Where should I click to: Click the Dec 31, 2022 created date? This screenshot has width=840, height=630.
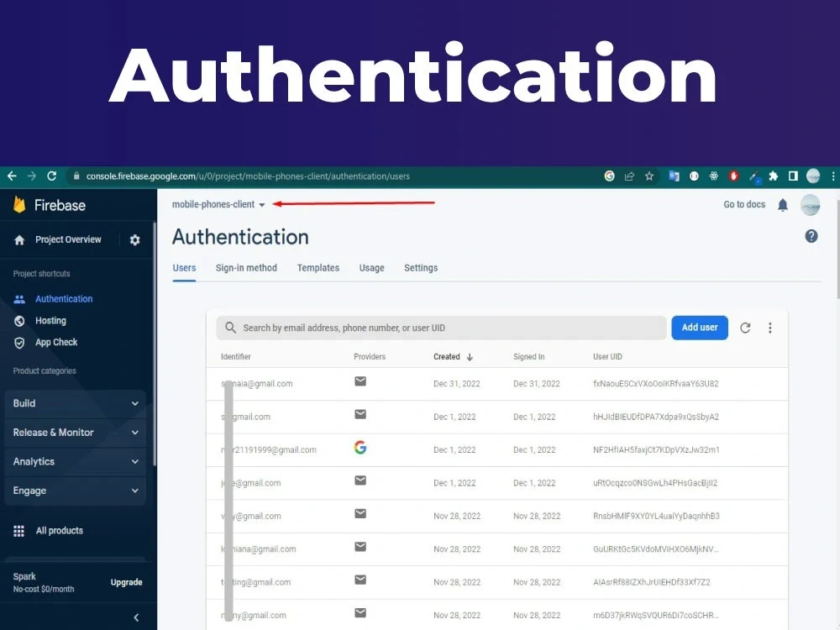click(457, 384)
